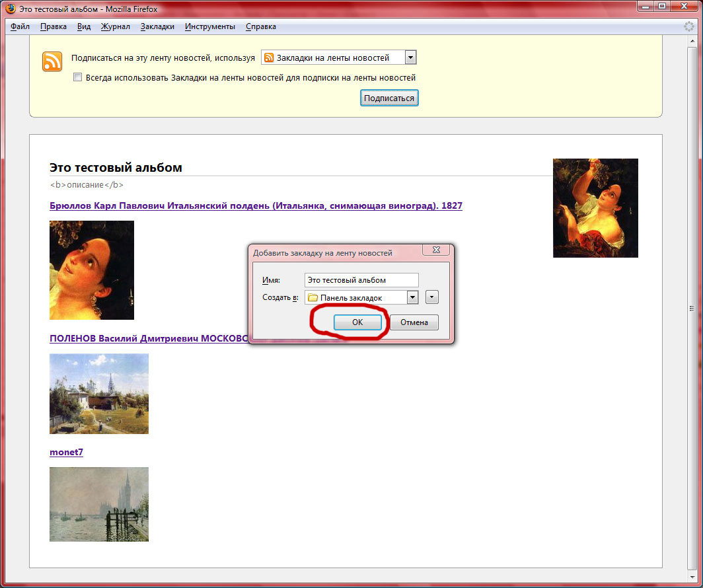Click the orange RSS feed icon
The height and width of the screenshot is (588, 703).
point(52,61)
